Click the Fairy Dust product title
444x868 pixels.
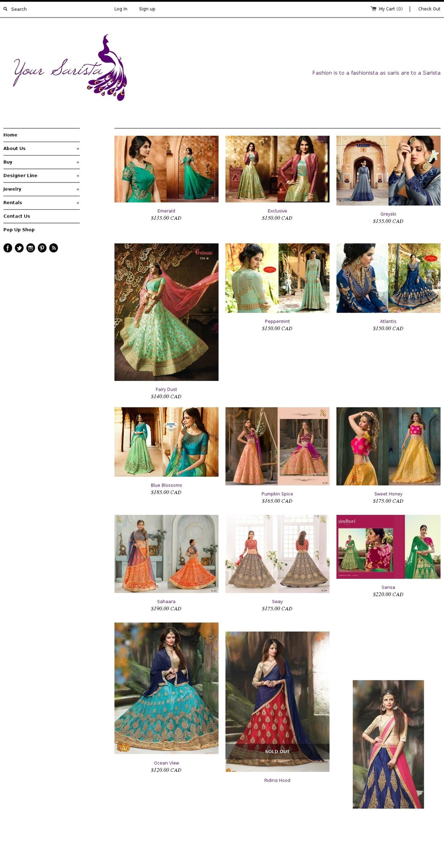(166, 390)
